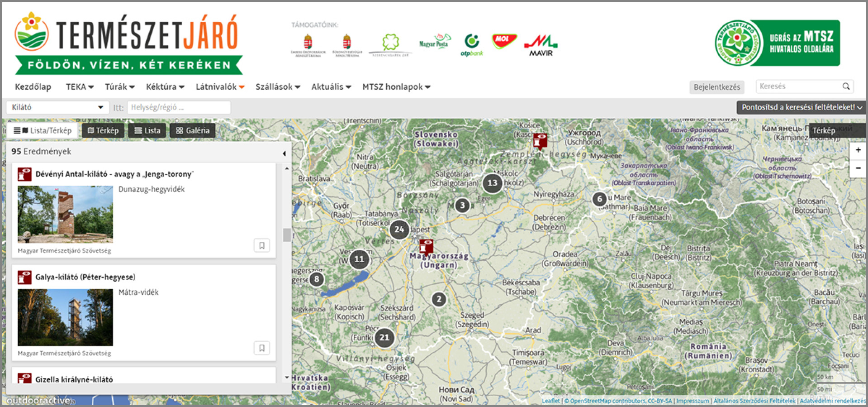Open the Magyar Posta sponsor logo
Image resolution: width=868 pixels, height=407 pixels.
435,42
